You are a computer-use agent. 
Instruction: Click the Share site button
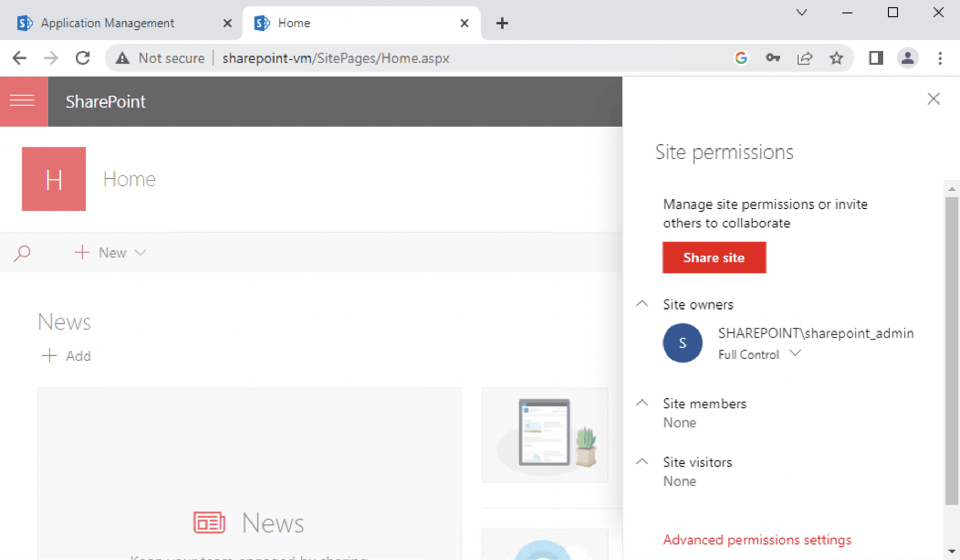(714, 257)
